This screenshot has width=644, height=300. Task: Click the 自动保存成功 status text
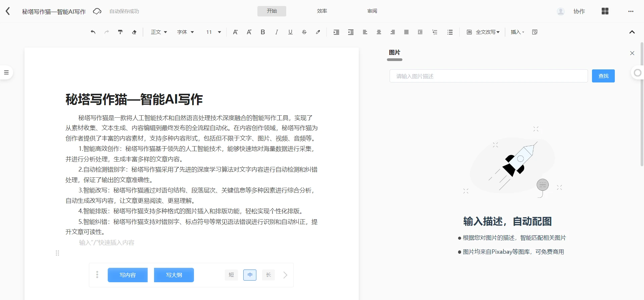click(x=124, y=11)
